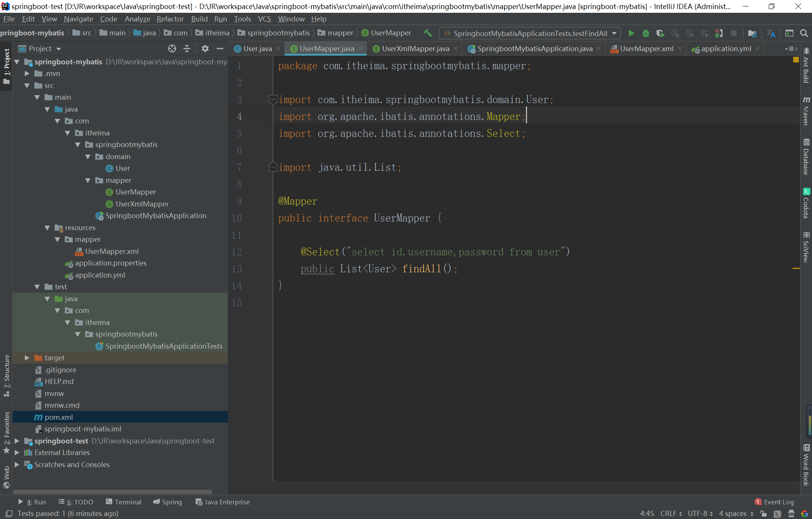Click the Google icon in status bar
The width and height of the screenshot is (812, 519).
click(804, 514)
